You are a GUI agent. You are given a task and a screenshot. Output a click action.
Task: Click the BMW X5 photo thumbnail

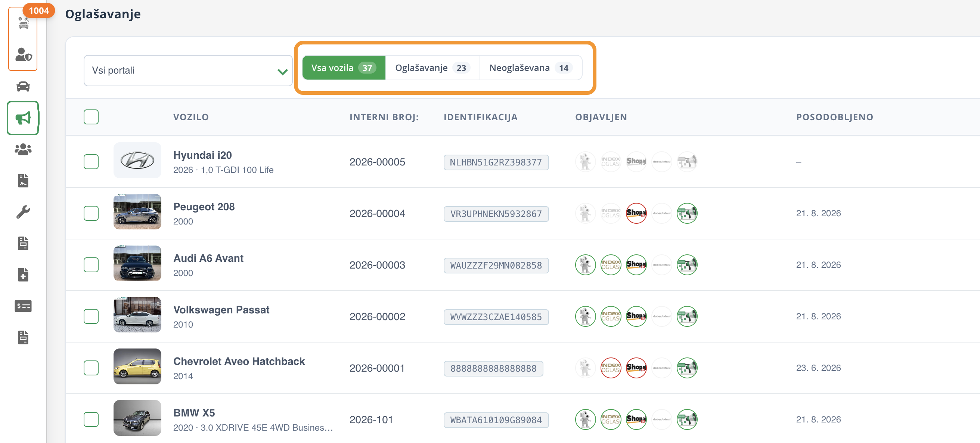[137, 418]
